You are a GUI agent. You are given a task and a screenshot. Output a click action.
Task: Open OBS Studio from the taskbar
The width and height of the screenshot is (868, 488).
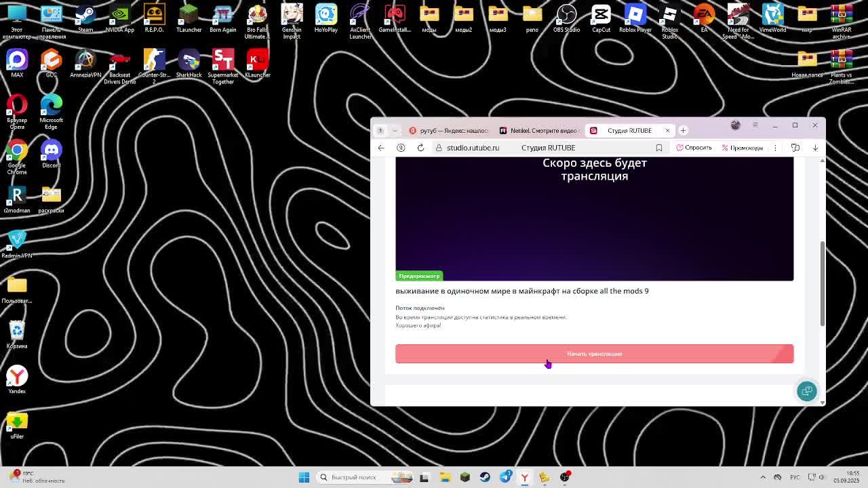click(x=565, y=477)
